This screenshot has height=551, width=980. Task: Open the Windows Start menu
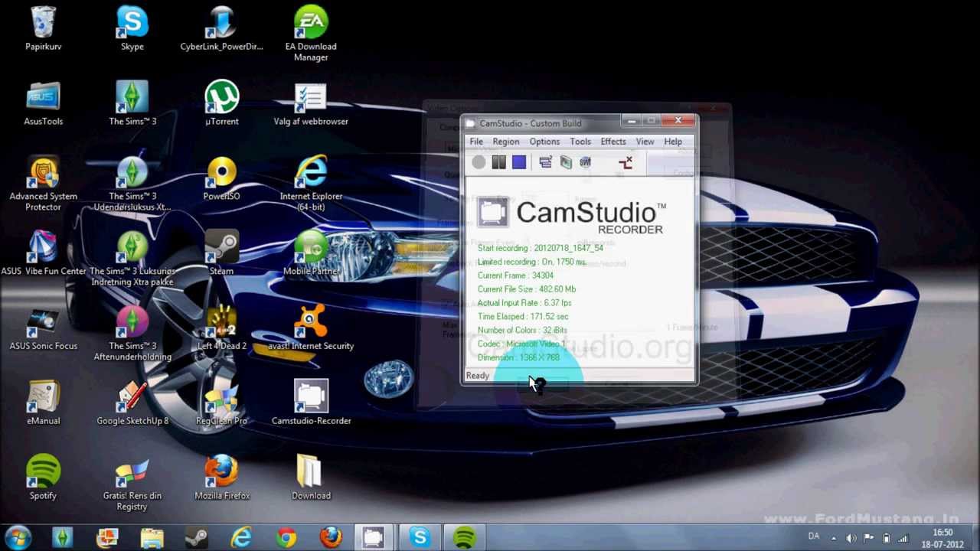coord(18,538)
